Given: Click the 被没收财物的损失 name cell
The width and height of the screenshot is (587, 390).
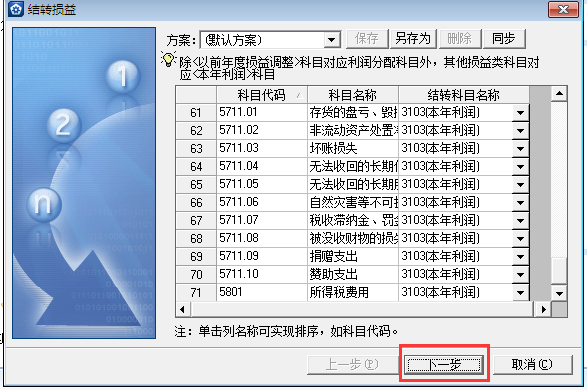Looking at the screenshot, I should tap(353, 238).
